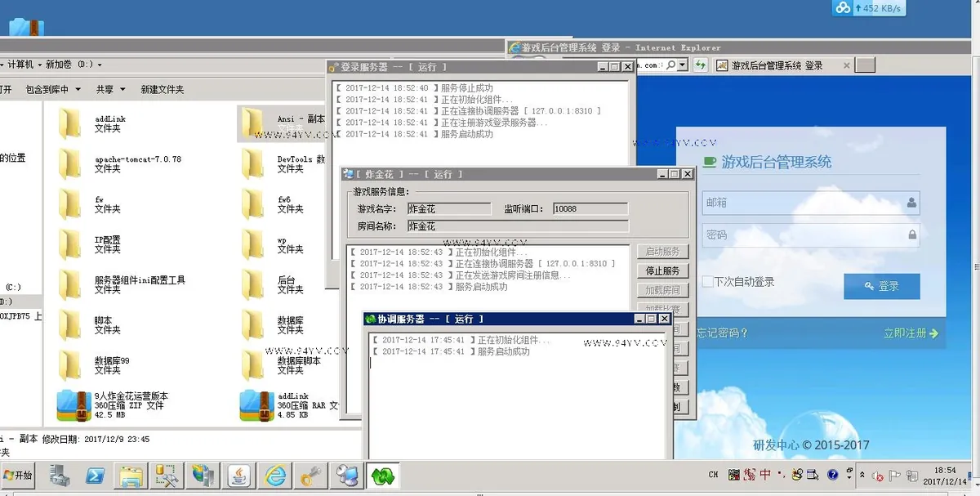This screenshot has width=980, height=496.
Task: Show hidden tray icons with the chevron
Action: pyautogui.click(x=862, y=475)
